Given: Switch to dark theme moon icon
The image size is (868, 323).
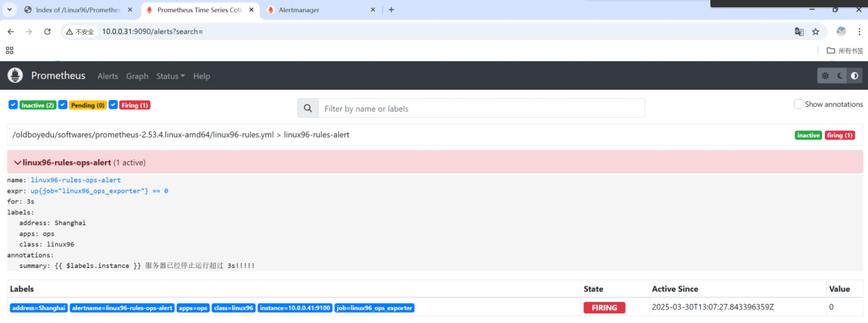Looking at the screenshot, I should click(x=840, y=76).
